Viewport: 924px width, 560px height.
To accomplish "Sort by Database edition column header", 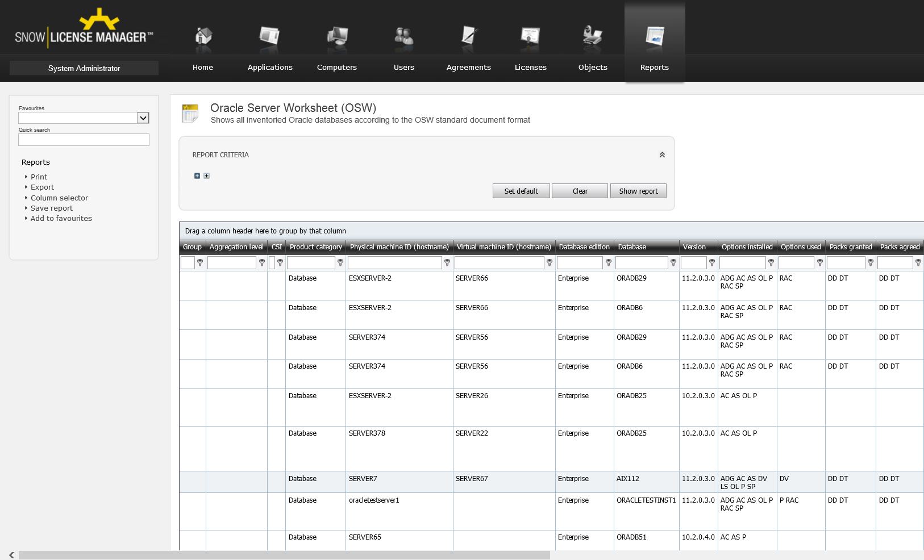I will (584, 247).
